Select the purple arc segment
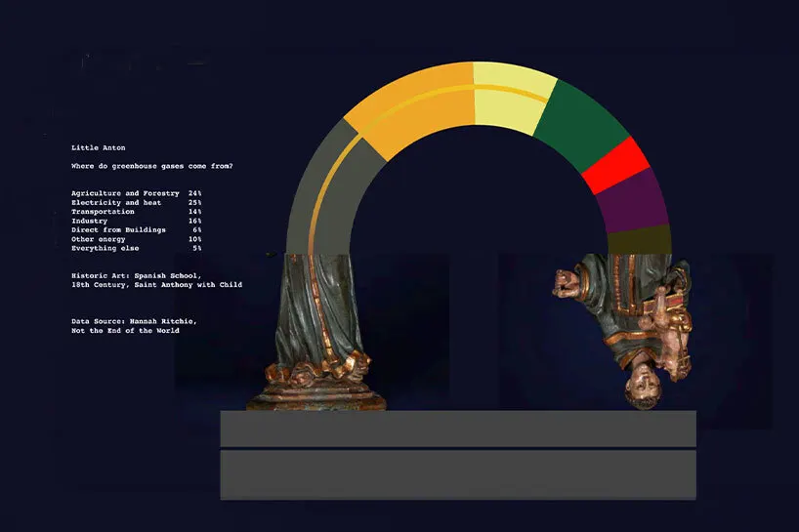 [634, 203]
